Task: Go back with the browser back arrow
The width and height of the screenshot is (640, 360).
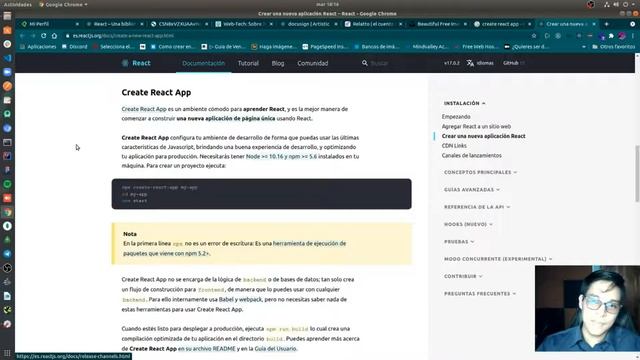Action: [x=22, y=36]
